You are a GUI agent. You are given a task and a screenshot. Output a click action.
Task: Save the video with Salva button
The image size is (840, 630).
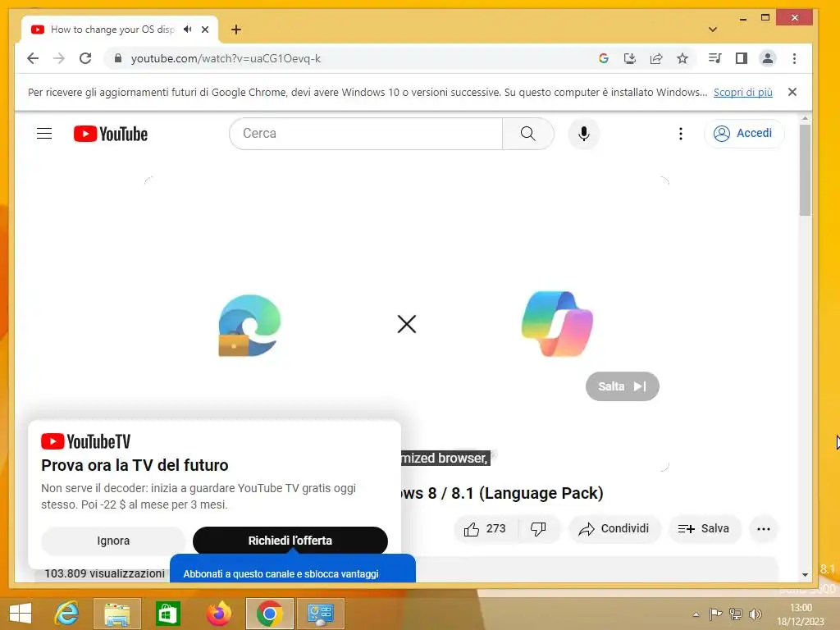pos(705,529)
